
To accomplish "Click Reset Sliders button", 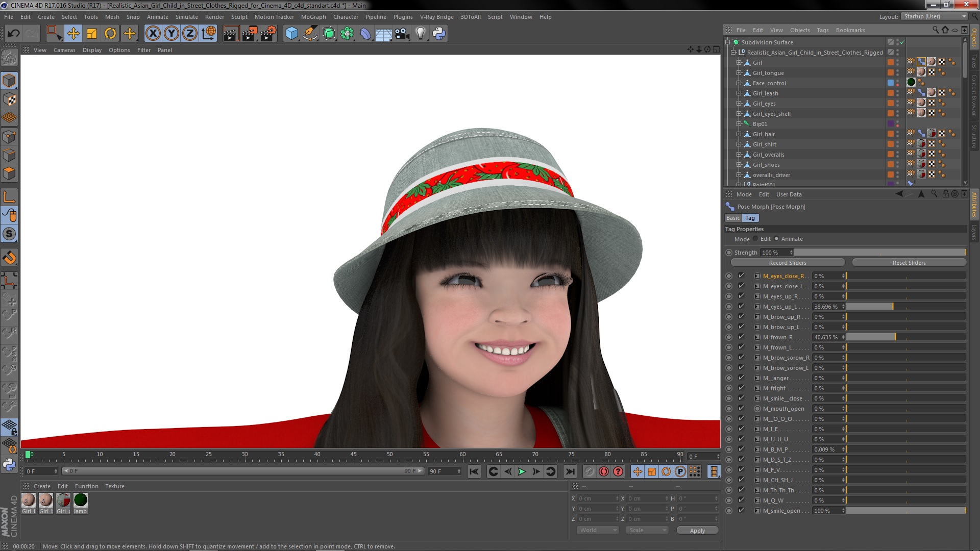I will 909,263.
